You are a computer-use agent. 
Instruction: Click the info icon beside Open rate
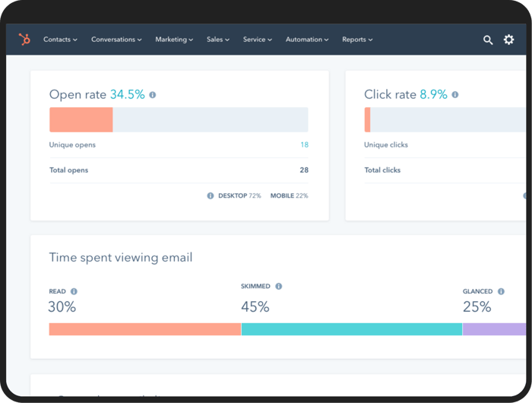click(x=153, y=95)
